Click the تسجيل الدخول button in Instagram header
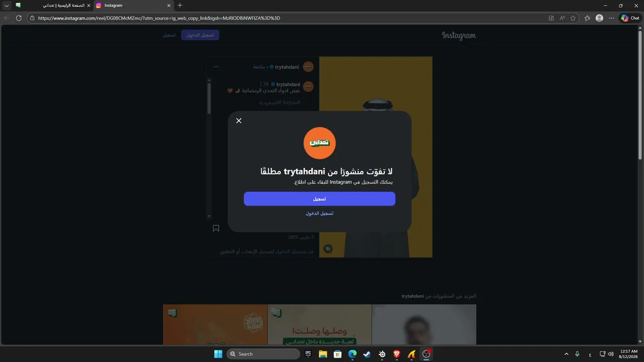 pos(200,35)
